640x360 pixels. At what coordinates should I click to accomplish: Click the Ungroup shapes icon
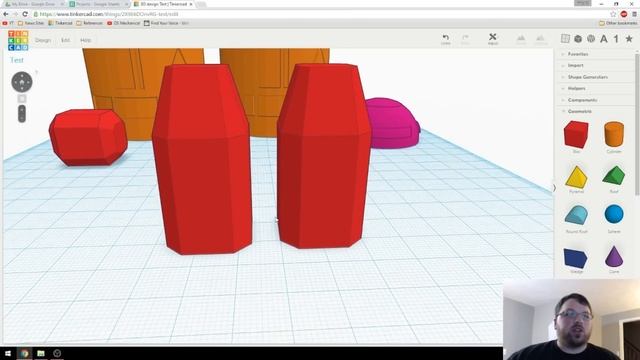(x=540, y=39)
